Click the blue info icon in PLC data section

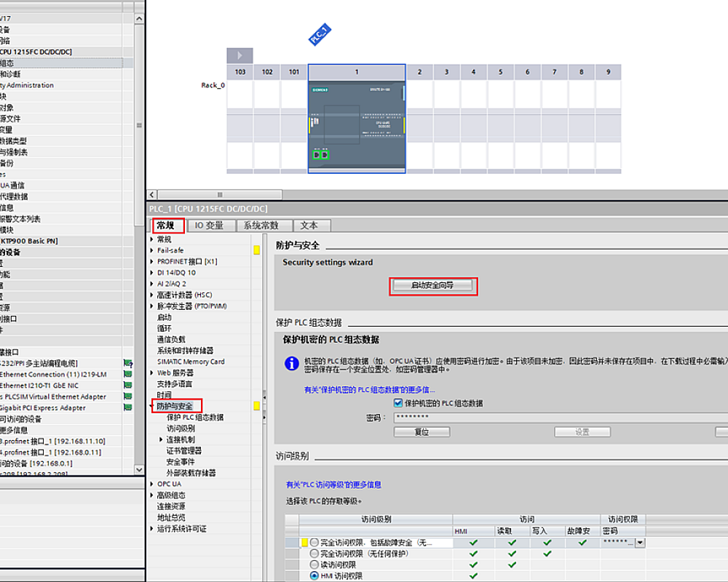(291, 364)
